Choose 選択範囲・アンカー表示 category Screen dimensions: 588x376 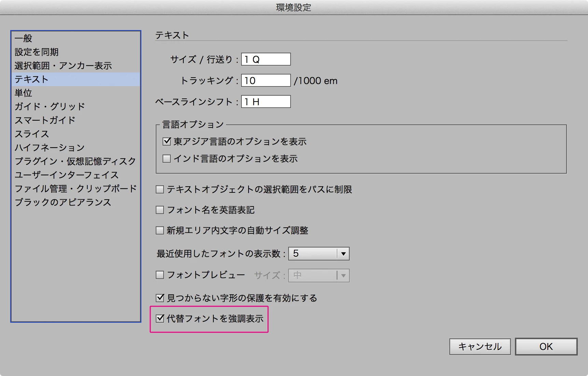click(x=76, y=66)
